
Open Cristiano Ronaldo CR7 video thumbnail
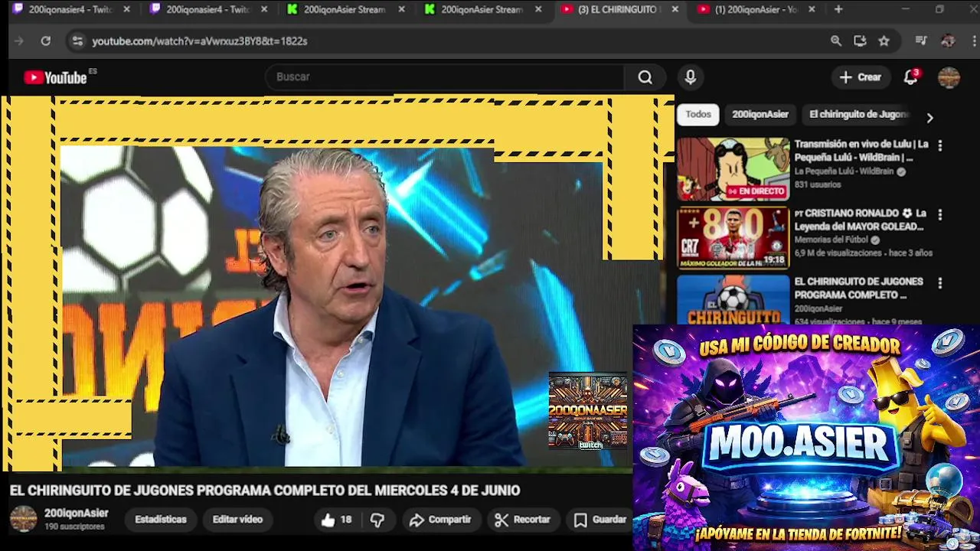733,238
